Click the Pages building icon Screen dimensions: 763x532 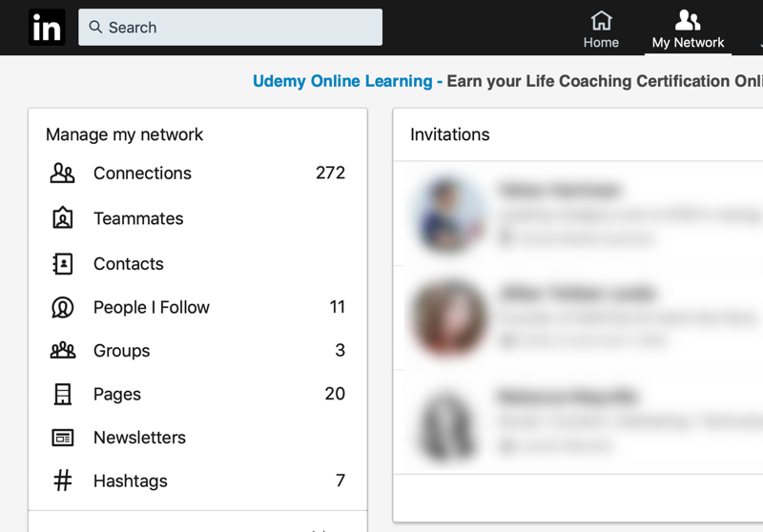tap(62, 394)
